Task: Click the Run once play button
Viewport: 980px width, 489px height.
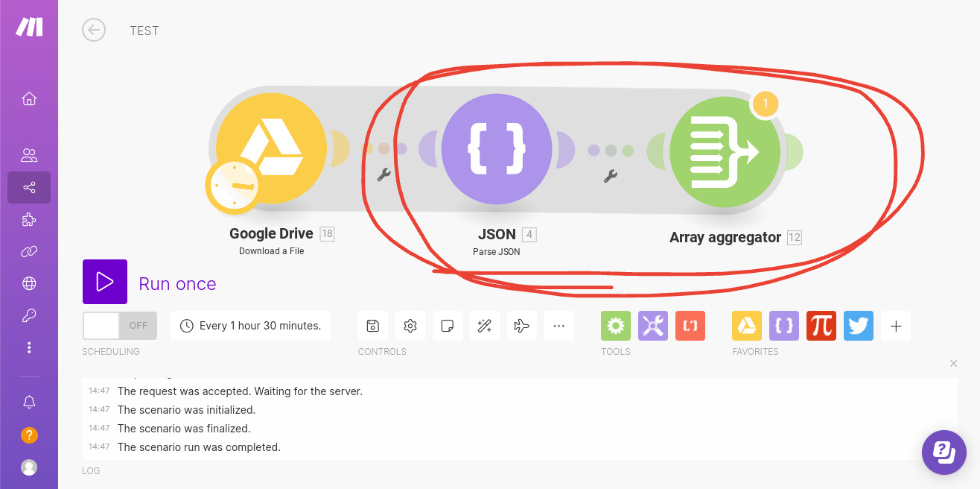Action: pos(105,282)
